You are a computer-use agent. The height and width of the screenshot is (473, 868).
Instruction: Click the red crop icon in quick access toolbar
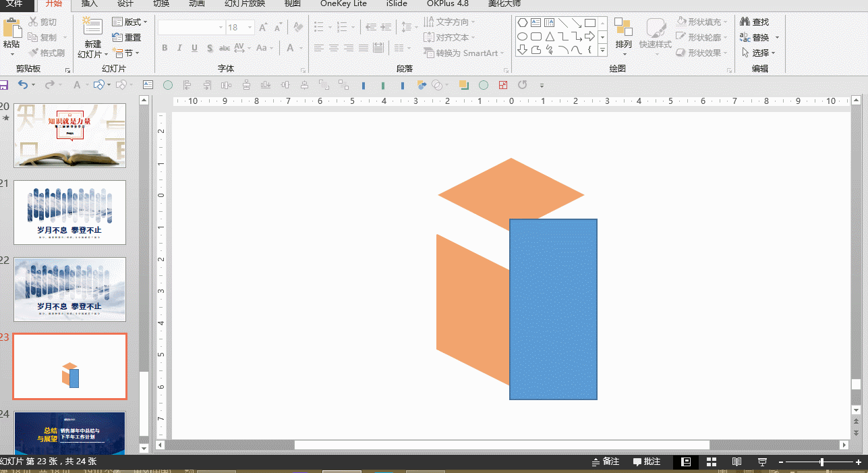coord(502,85)
